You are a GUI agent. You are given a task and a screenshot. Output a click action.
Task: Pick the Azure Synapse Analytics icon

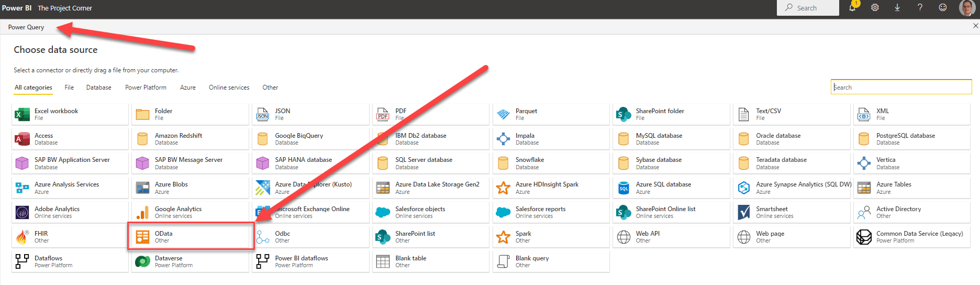[744, 188]
